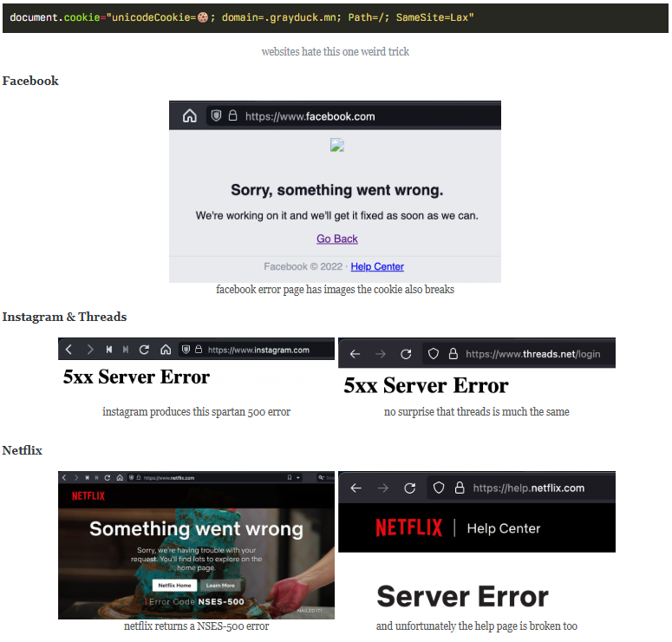The width and height of the screenshot is (672, 642).
Task: Click 'Help Center' text in Netflix header
Action: [x=504, y=528]
